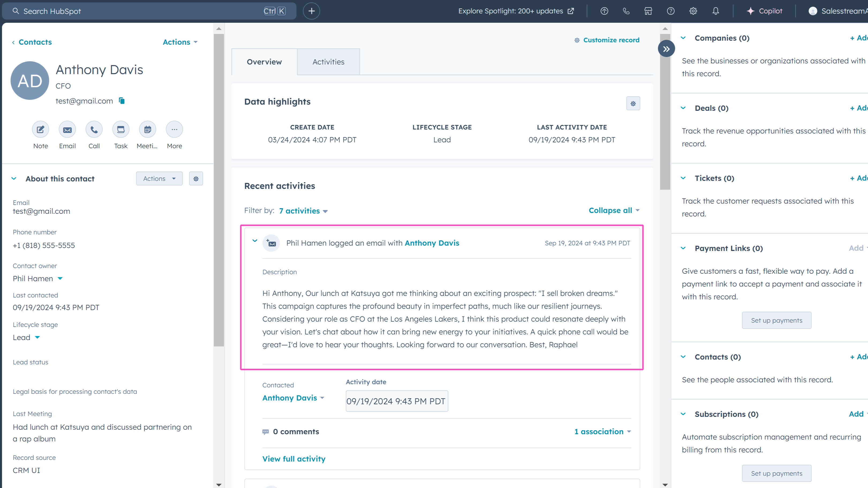
Task: Collapse the logged email activity card
Action: (255, 241)
